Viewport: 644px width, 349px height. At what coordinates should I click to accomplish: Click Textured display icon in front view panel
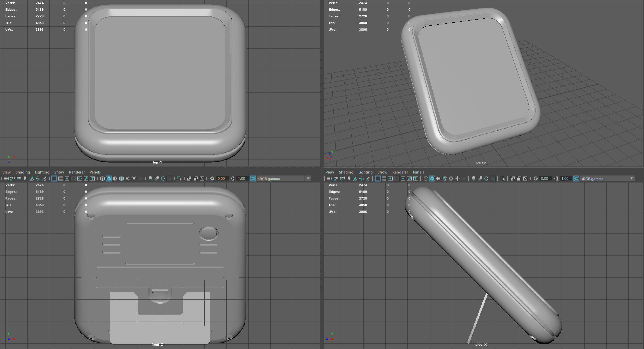(128, 179)
